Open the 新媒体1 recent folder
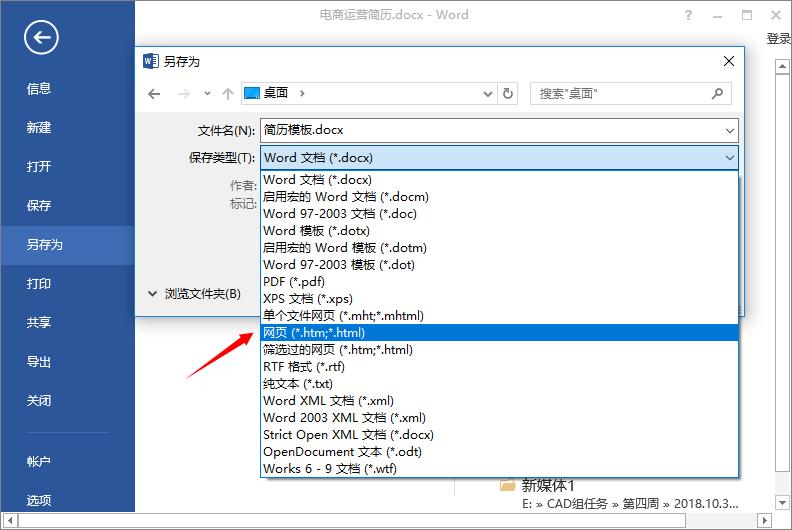Image resolution: width=792 pixels, height=530 pixels. 548,486
